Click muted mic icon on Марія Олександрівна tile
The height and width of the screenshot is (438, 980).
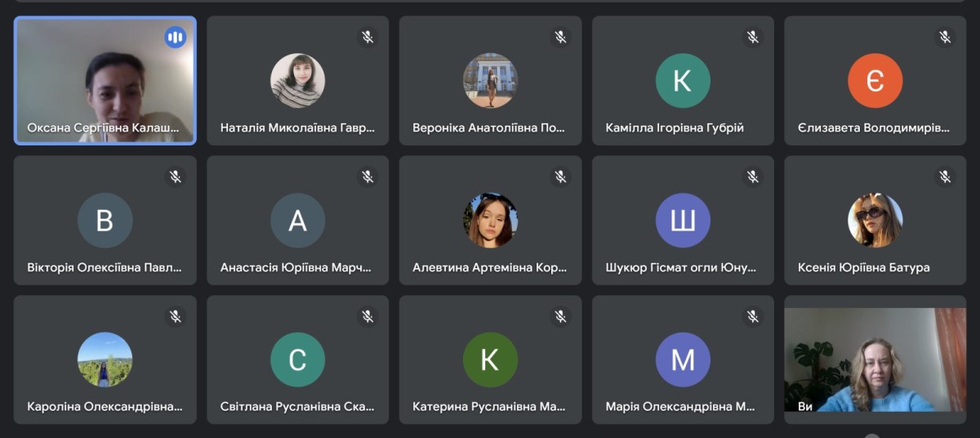coord(753,316)
